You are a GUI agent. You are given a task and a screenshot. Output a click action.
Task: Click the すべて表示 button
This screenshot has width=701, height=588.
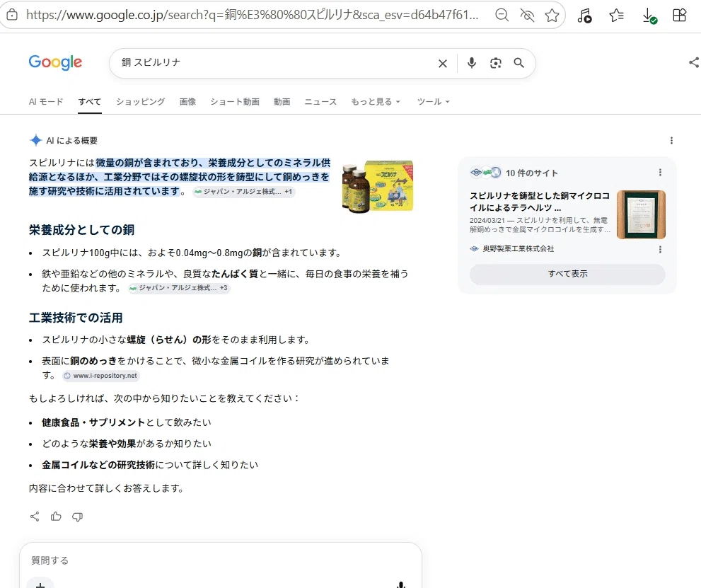coord(567,274)
